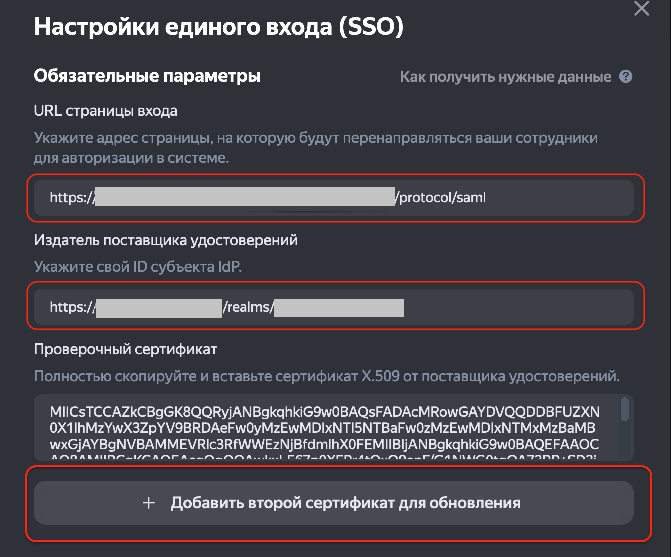Click the plus icon on the add certificate button
Viewport: 671px width, 557px height.
click(149, 502)
